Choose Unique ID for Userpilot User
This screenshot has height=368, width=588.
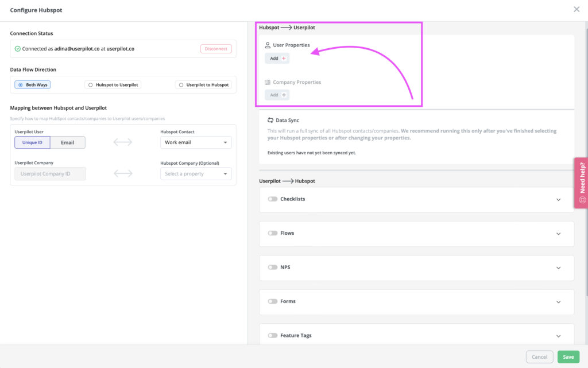32,142
